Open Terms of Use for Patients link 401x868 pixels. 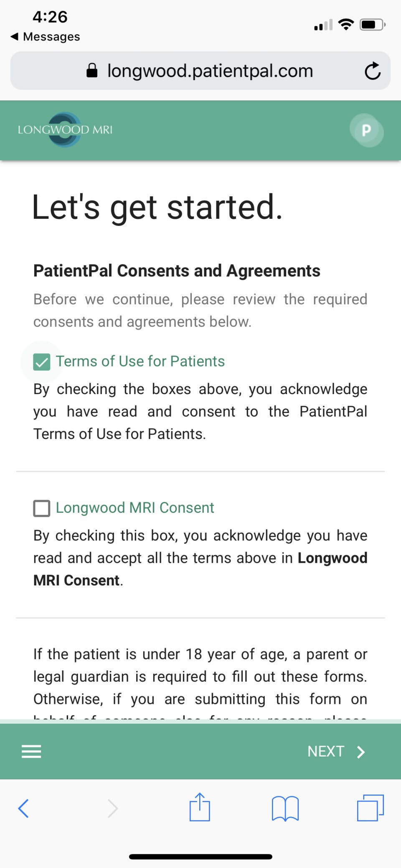(x=140, y=361)
